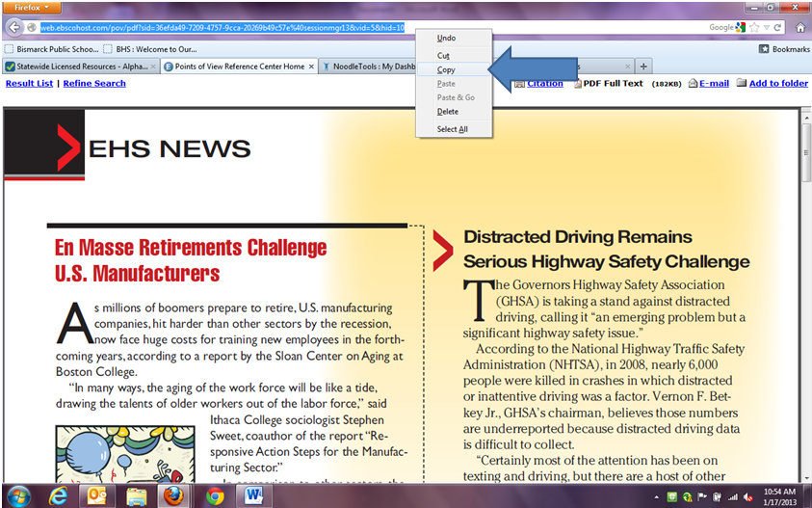Viewport: 812px width, 508px height.
Task: Choose Copy from the context menu
Action: click(446, 70)
